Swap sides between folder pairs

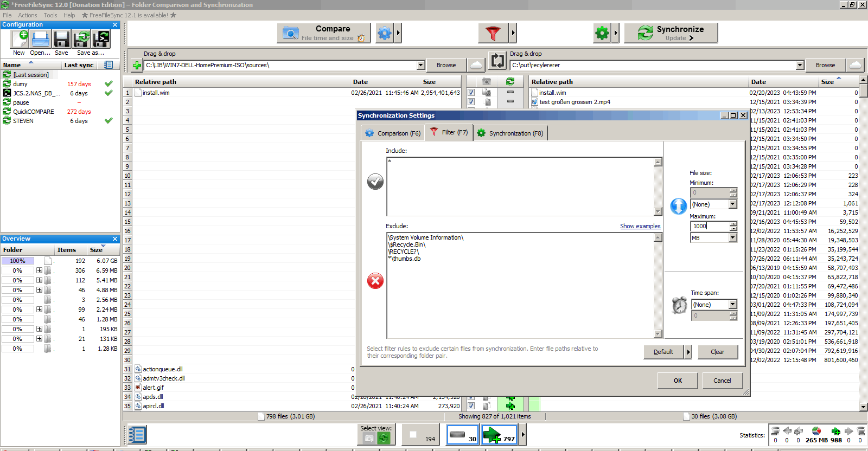pyautogui.click(x=497, y=61)
